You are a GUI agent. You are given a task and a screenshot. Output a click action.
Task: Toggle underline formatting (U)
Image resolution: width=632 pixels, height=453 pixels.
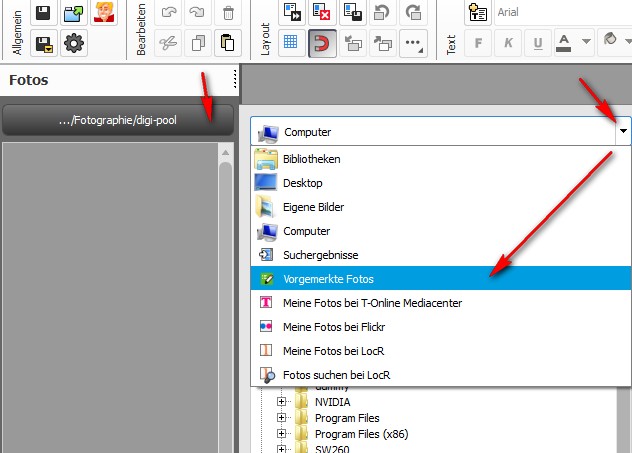tap(538, 43)
